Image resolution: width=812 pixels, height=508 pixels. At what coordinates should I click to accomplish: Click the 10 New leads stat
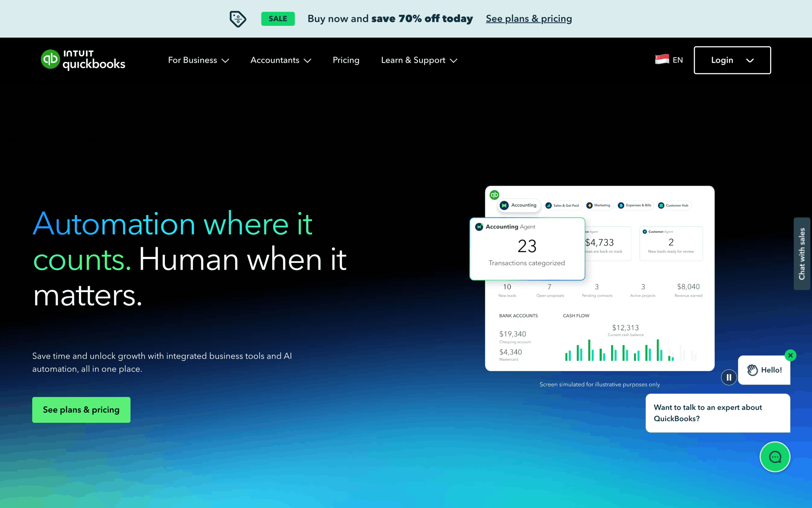click(507, 290)
